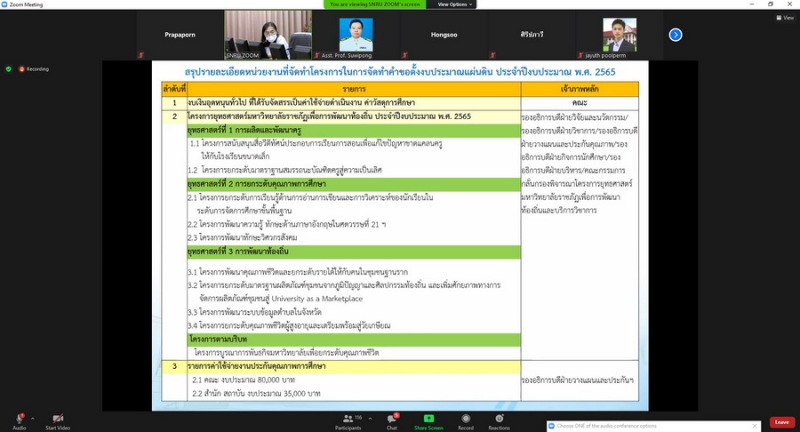Click the green encryption shield icon
Screen dimensions: 800x432
pos(9,69)
